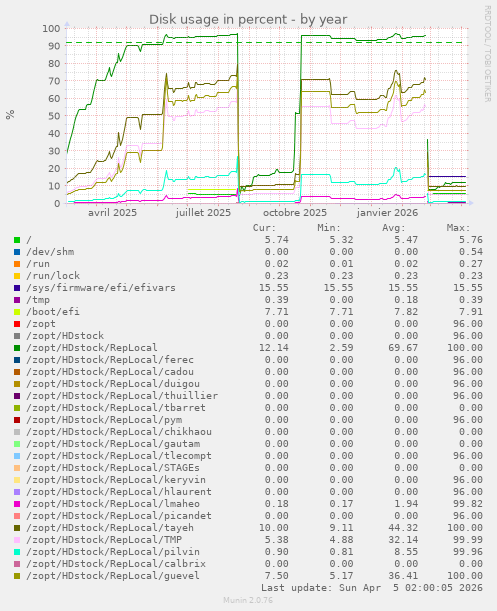Click the 'Cur:' column header
The image size is (497, 611).
[x=264, y=228]
